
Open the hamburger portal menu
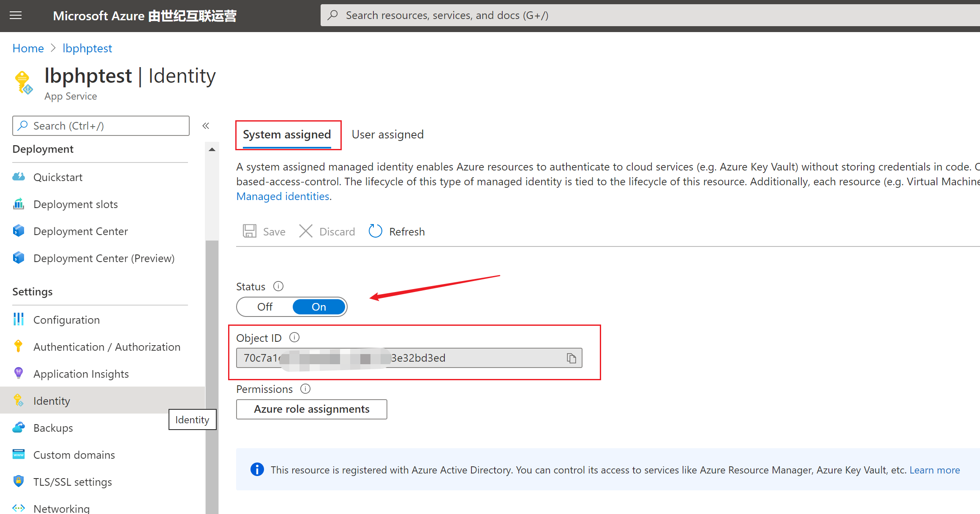pyautogui.click(x=16, y=16)
